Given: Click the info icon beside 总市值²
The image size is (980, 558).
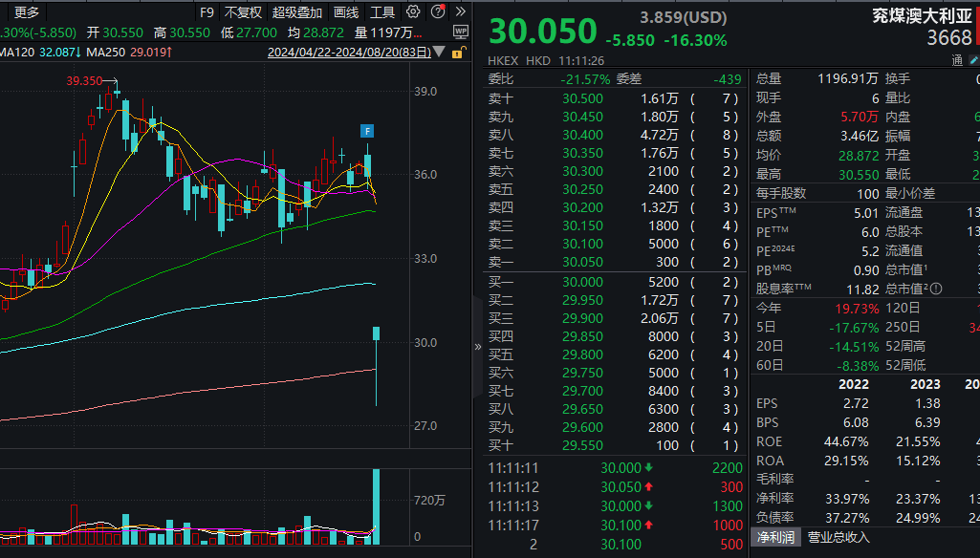Looking at the screenshot, I should pyautogui.click(x=936, y=289).
